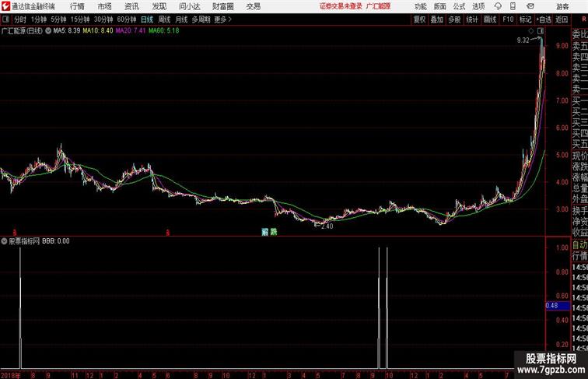Switch to the 60分钟 period tab
588x379 pixels.
pyautogui.click(x=127, y=19)
